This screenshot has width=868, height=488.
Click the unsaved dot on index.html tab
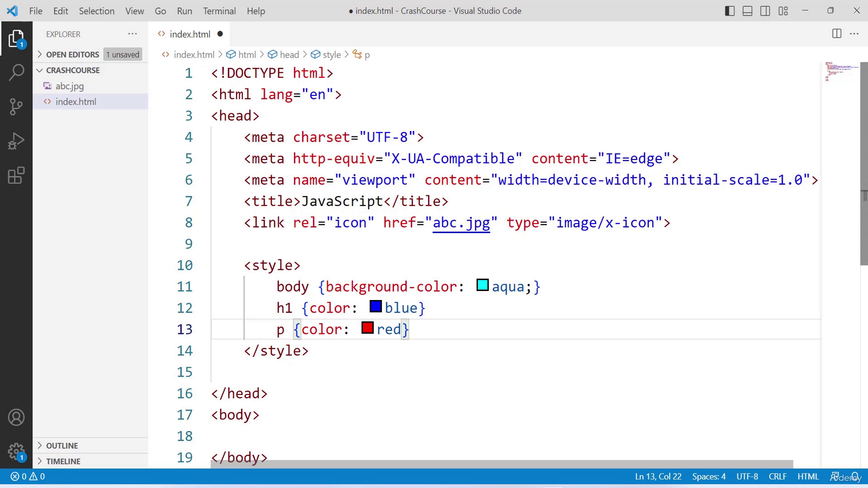(x=220, y=34)
